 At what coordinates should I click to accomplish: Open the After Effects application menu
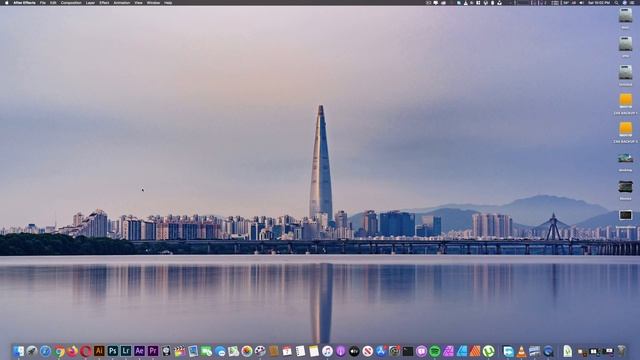(x=24, y=2)
